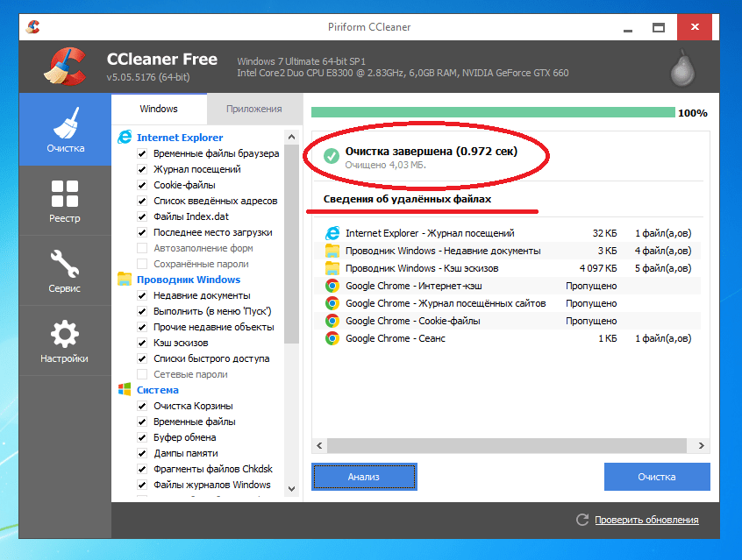Open the Очистка cleaner section
This screenshot has height=560, width=742.
(x=65, y=130)
